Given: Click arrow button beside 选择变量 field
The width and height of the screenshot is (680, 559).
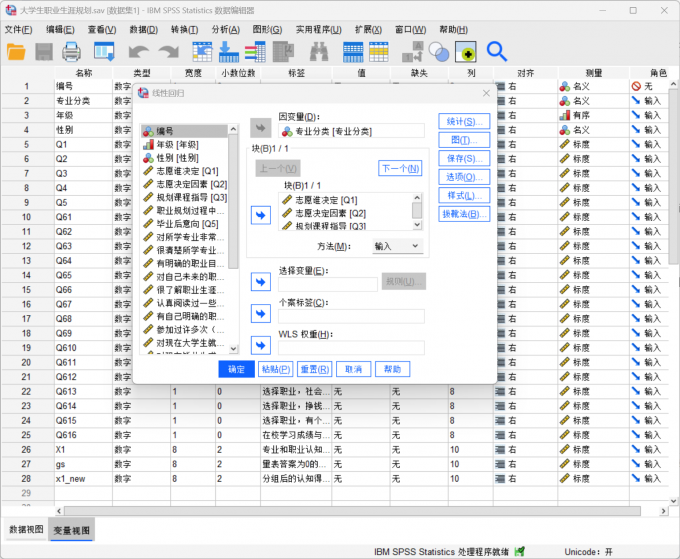Looking at the screenshot, I should point(260,283).
